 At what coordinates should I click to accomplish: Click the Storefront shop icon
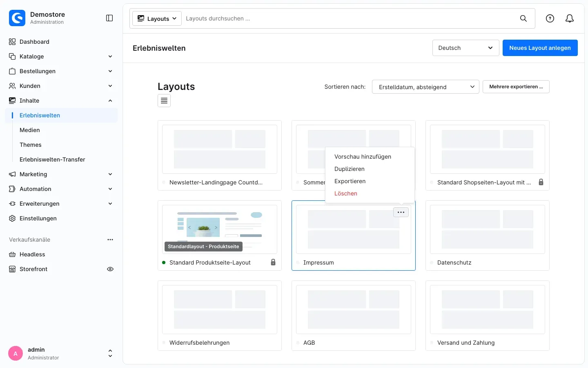[12, 269]
